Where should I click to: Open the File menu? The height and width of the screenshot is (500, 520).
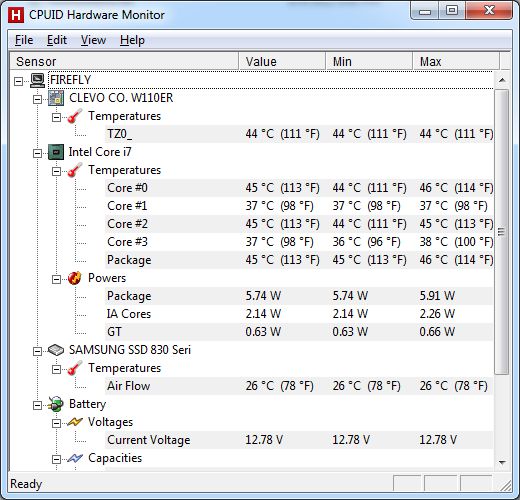(24, 40)
